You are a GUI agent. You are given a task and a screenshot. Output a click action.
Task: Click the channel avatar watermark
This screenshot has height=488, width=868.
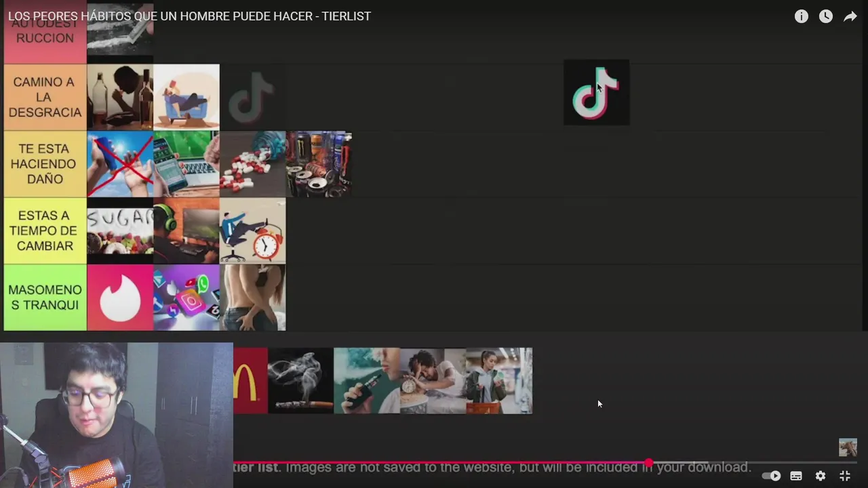[848, 447]
